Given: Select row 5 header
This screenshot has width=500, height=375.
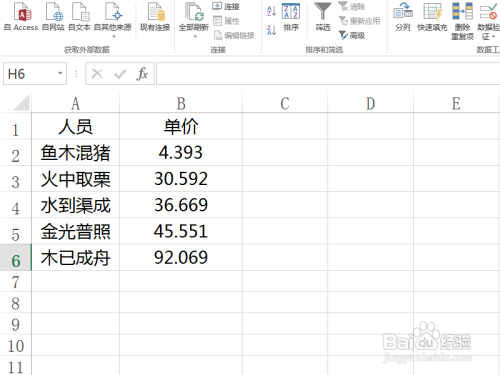Looking at the screenshot, I should pyautogui.click(x=15, y=231).
